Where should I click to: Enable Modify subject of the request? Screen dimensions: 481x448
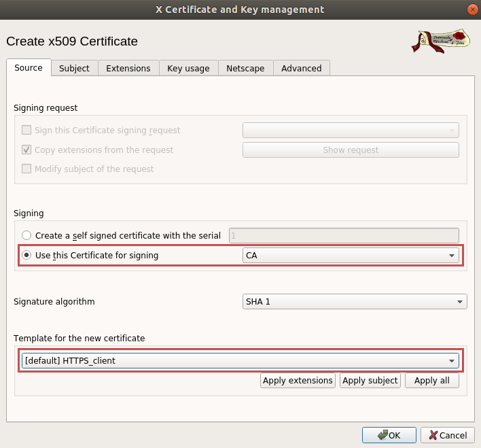pos(26,169)
